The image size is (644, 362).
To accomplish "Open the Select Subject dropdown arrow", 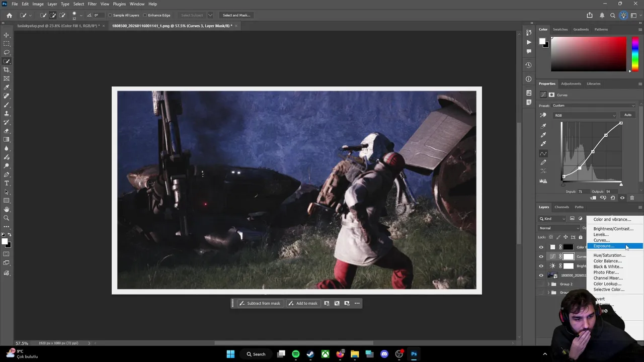I will 210,15.
